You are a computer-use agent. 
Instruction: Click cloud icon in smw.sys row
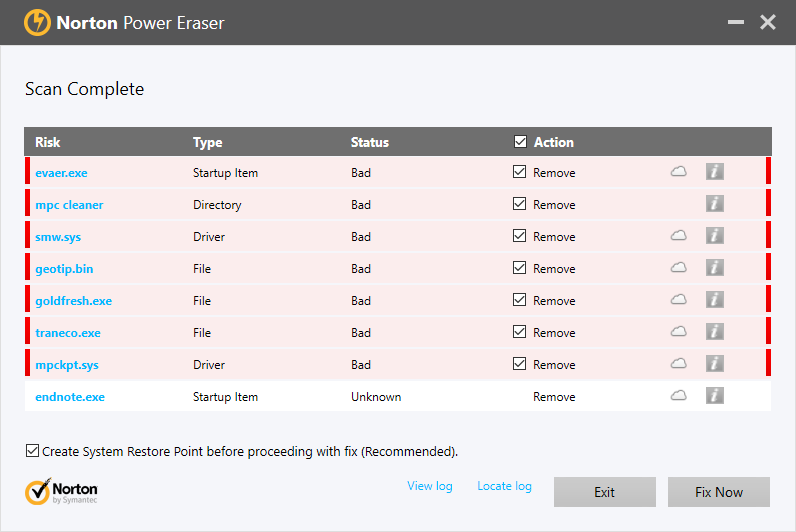point(679,236)
